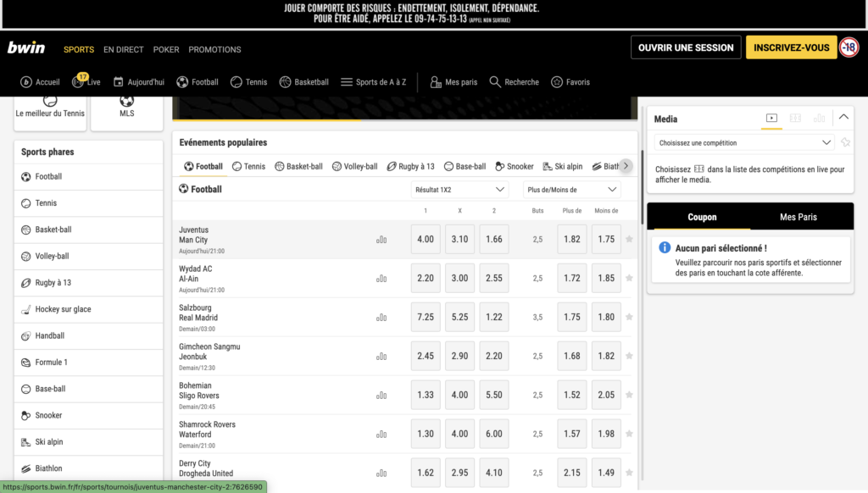Open the POKER menu item
Viewport: 868px width, 493px height.
166,49
